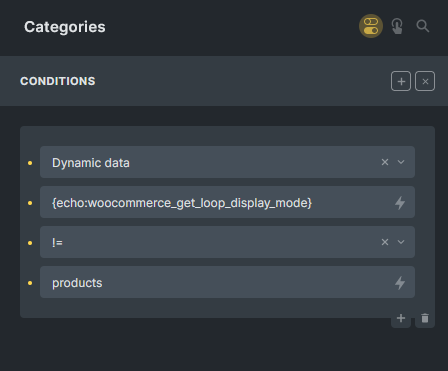Clear the != comparison operator selection
448x371 pixels.
[x=385, y=242]
